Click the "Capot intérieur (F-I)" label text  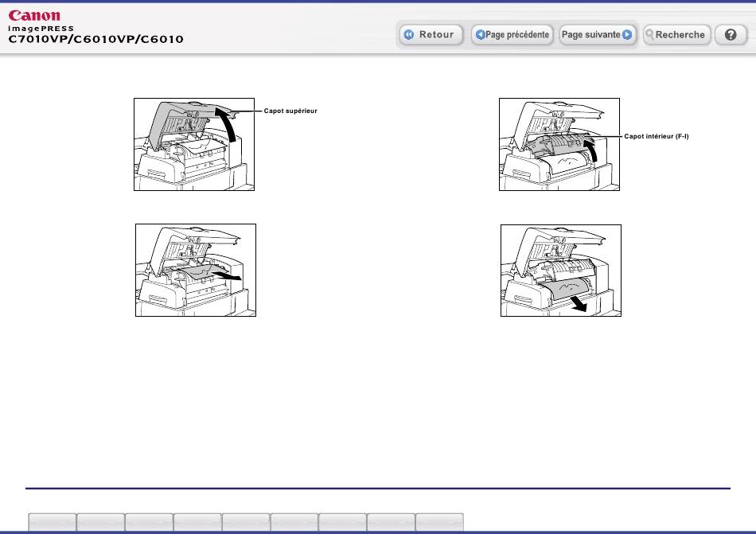(657, 136)
